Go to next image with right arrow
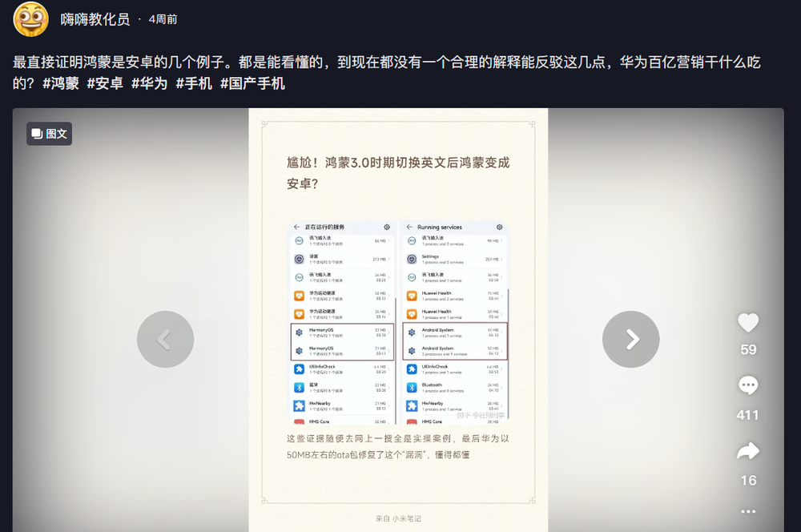This screenshot has height=532, width=801. 631,340
